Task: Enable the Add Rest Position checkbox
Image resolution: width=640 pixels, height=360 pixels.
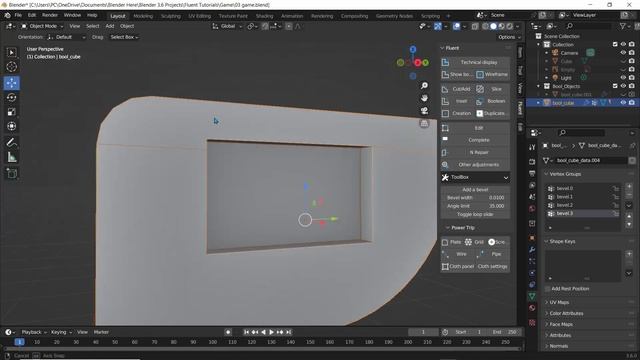Action: [548, 289]
